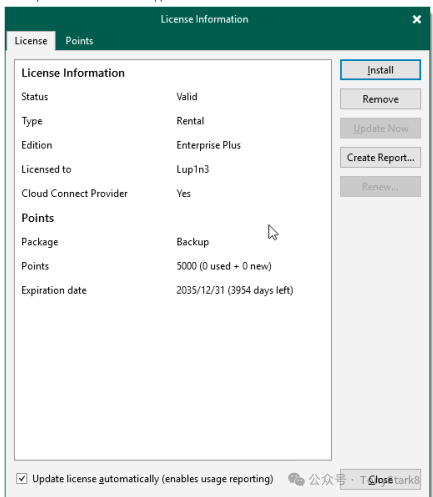Viewport: 433px width, 497px height.
Task: Click the Close button at bottom
Action: 380,480
